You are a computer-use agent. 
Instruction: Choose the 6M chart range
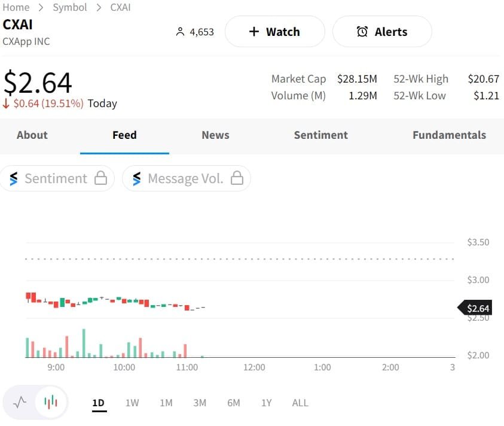(x=234, y=403)
